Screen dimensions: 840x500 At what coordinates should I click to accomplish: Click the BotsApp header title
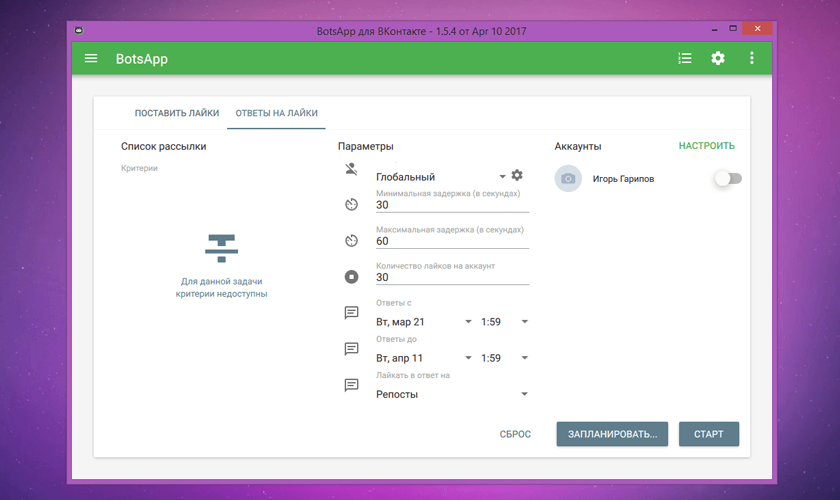tap(142, 59)
